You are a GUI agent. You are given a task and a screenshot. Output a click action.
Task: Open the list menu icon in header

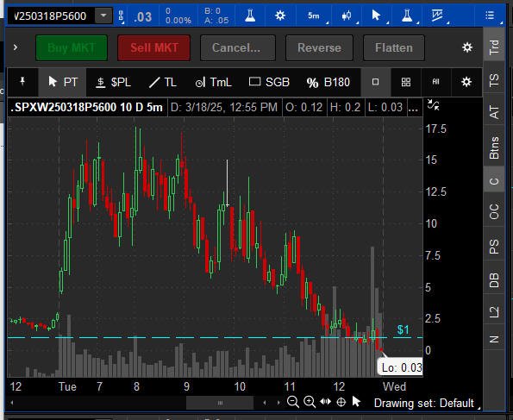[x=490, y=16]
